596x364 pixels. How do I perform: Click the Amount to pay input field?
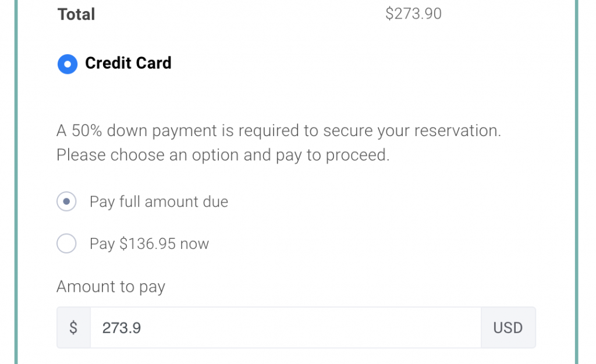pos(285,327)
